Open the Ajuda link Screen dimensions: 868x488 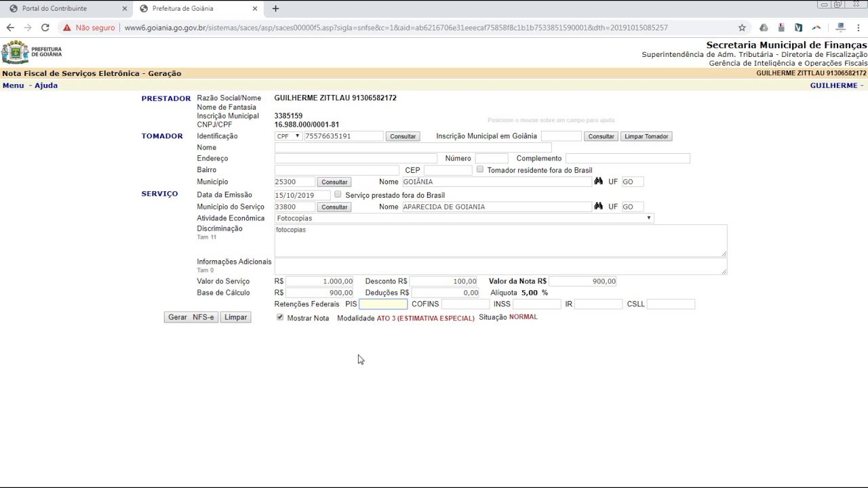[x=46, y=85]
